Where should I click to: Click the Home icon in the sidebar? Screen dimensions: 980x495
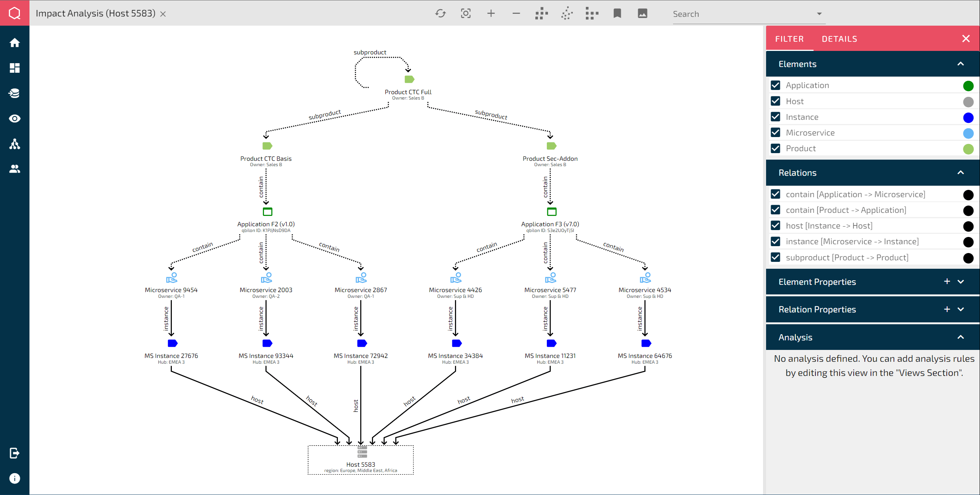[15, 42]
